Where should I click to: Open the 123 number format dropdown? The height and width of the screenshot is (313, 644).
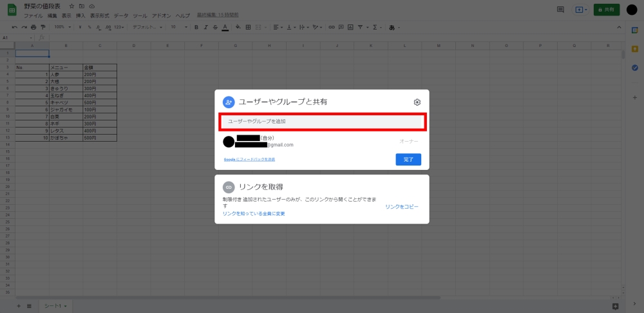coord(120,27)
